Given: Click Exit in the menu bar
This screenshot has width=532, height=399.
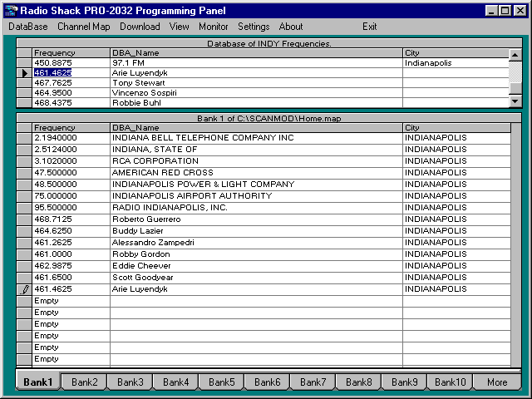Looking at the screenshot, I should pyautogui.click(x=369, y=27).
